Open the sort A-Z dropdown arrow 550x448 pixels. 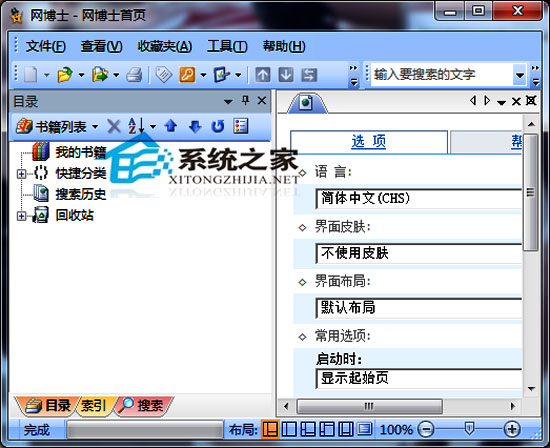pyautogui.click(x=153, y=126)
